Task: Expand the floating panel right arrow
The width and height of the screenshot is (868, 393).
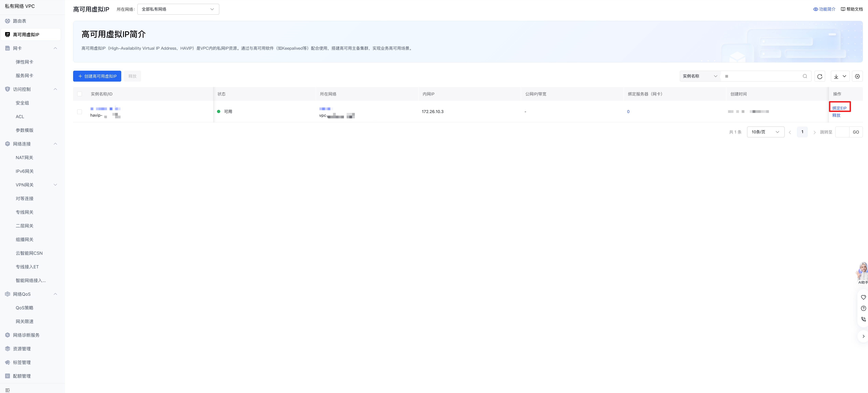Action: 863,336
